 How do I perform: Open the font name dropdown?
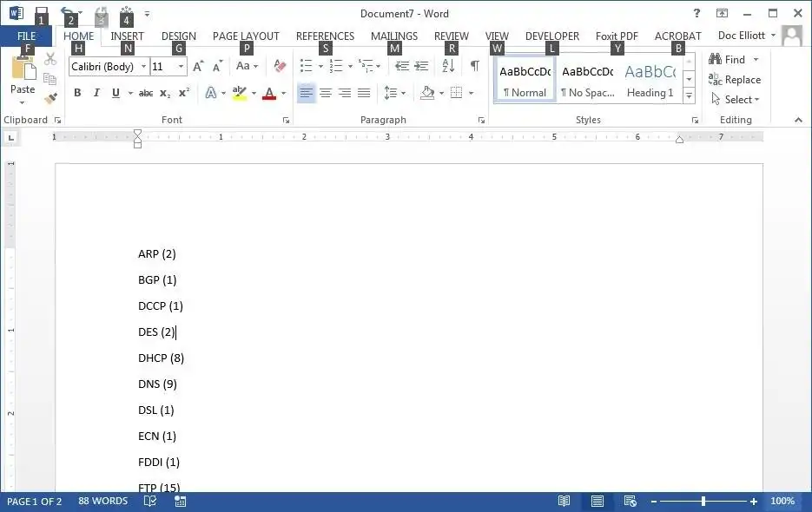point(143,67)
